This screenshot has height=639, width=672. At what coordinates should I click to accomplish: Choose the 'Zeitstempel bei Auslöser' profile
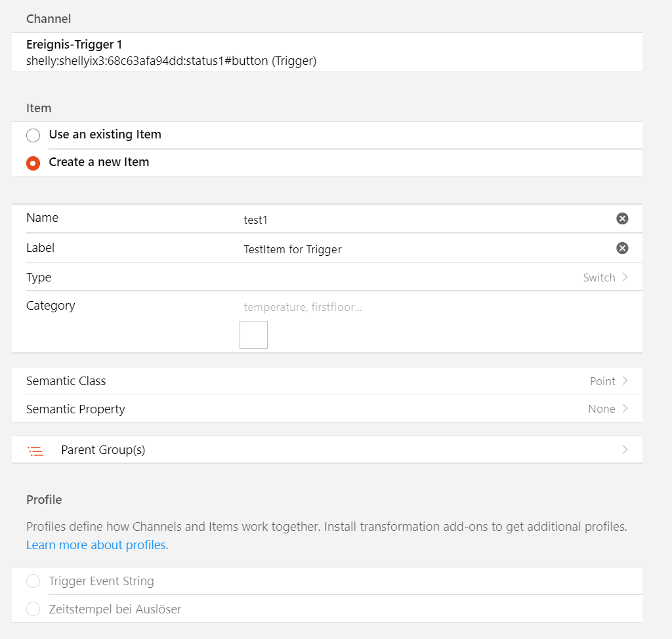click(33, 609)
